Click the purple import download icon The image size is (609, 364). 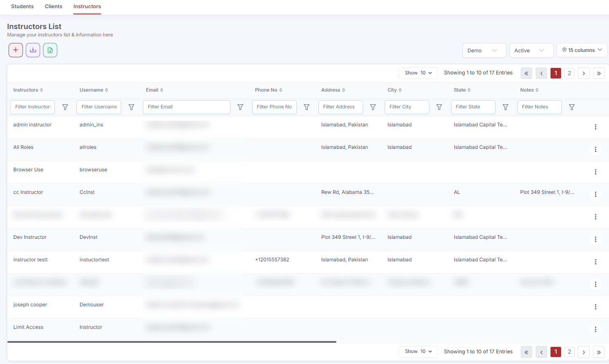point(33,50)
